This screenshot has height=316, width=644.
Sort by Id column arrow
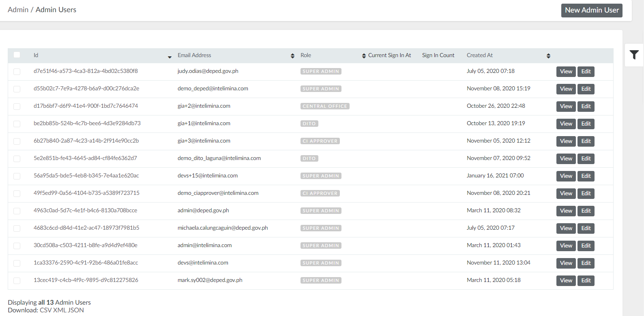coord(170,57)
